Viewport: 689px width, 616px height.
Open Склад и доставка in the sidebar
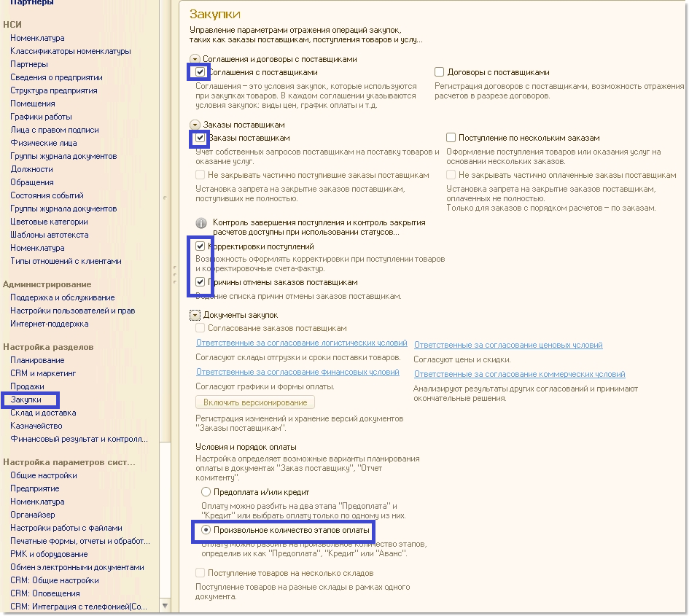[42, 413]
